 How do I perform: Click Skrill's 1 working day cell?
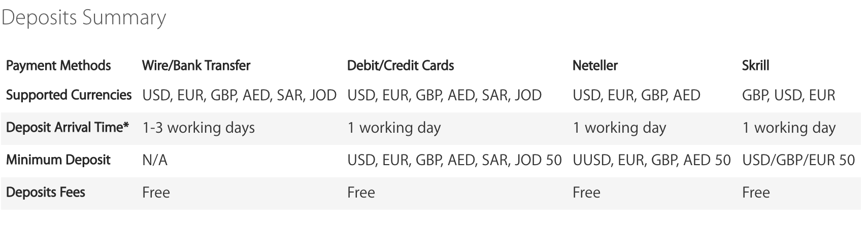point(789,128)
